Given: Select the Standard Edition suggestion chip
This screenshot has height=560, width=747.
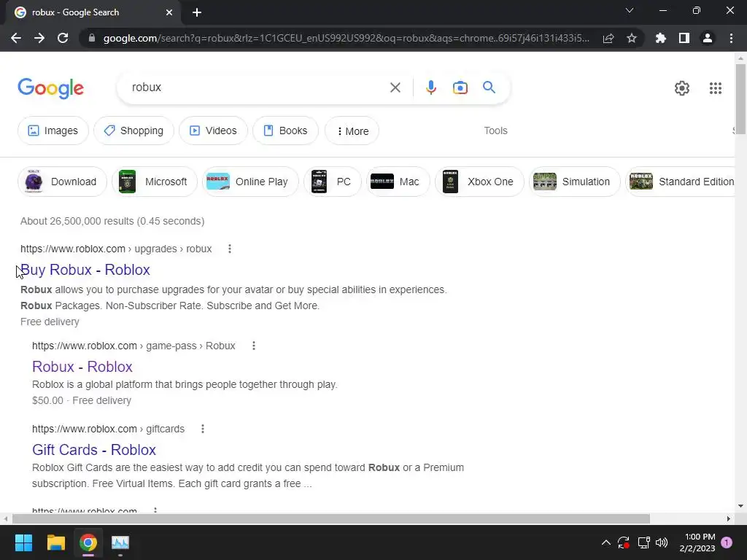Looking at the screenshot, I should pyautogui.click(x=681, y=182).
